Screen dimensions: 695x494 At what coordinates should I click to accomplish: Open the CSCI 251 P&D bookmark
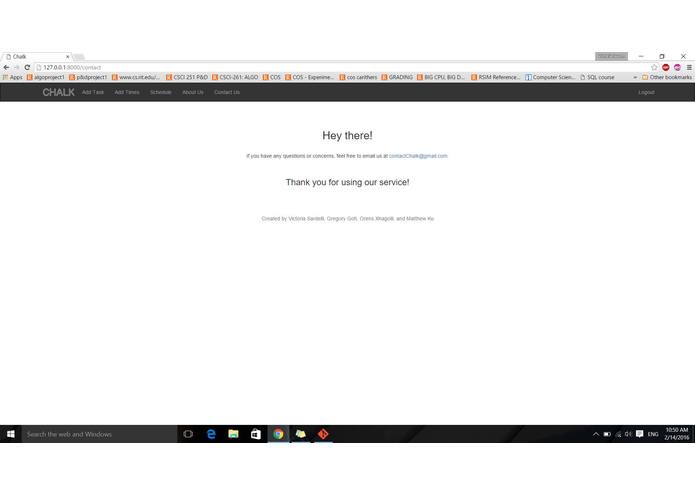[187, 77]
